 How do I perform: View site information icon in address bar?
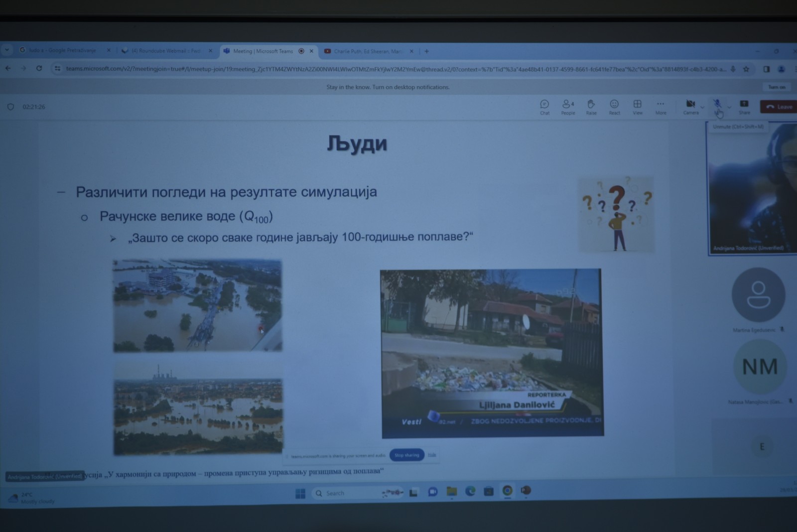(x=57, y=68)
